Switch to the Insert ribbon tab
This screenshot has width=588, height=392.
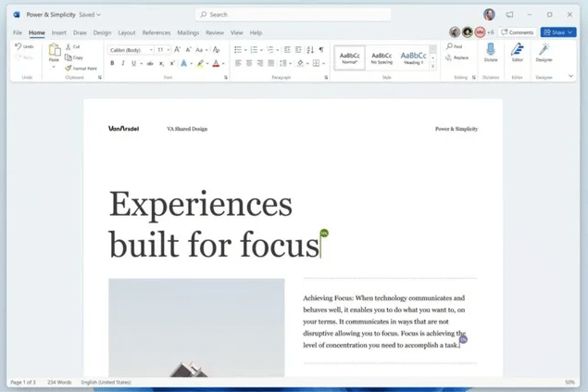(x=59, y=32)
